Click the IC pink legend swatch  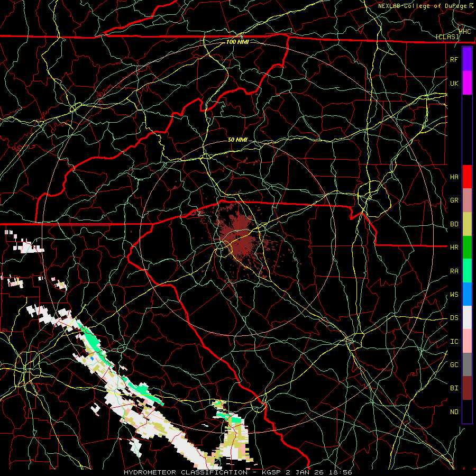coord(467,341)
